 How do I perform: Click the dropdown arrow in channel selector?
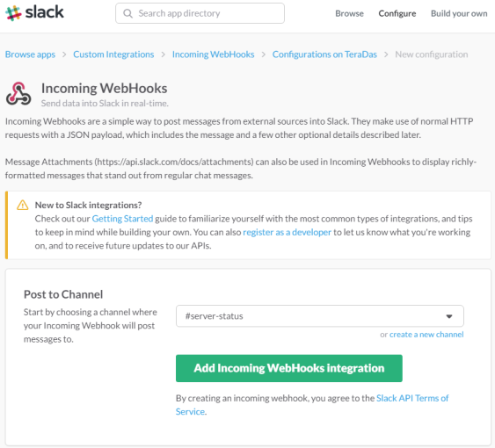pyautogui.click(x=449, y=316)
